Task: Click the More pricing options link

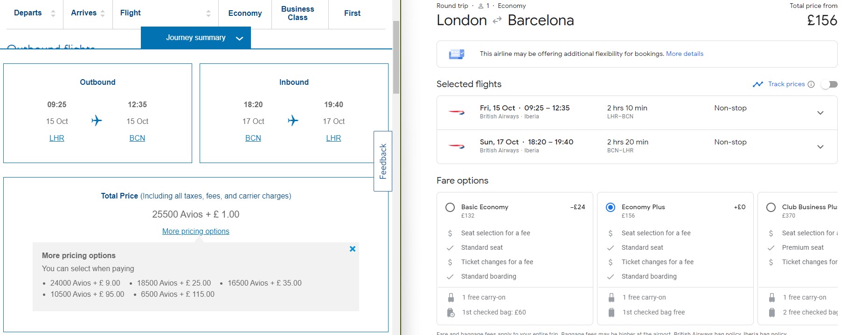Action: pos(195,232)
